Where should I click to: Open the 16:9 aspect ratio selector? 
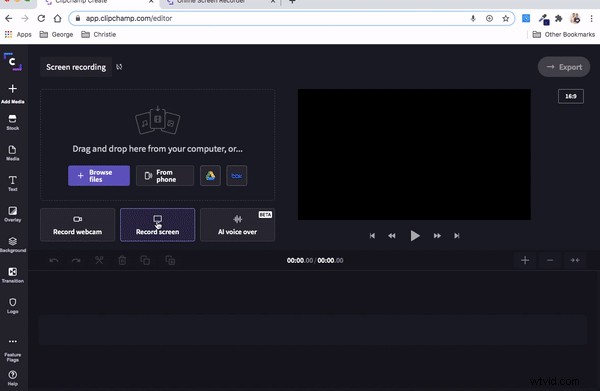tap(571, 96)
